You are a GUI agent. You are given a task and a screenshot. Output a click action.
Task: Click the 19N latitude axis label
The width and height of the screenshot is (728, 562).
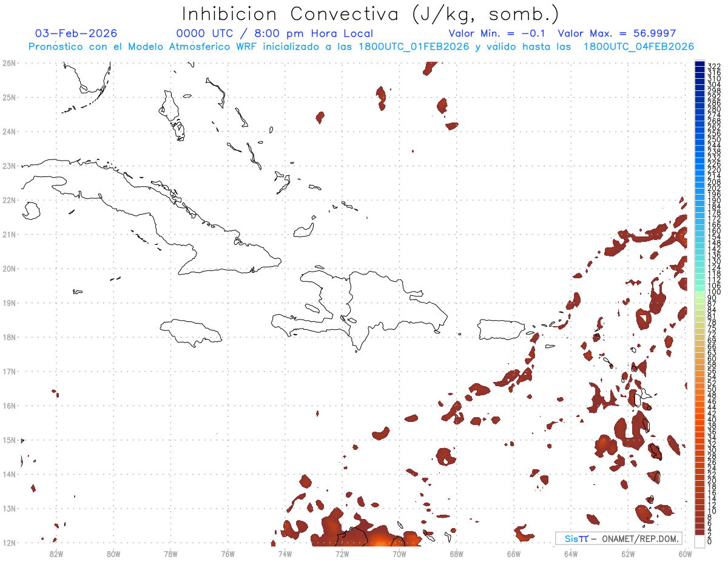click(9, 303)
